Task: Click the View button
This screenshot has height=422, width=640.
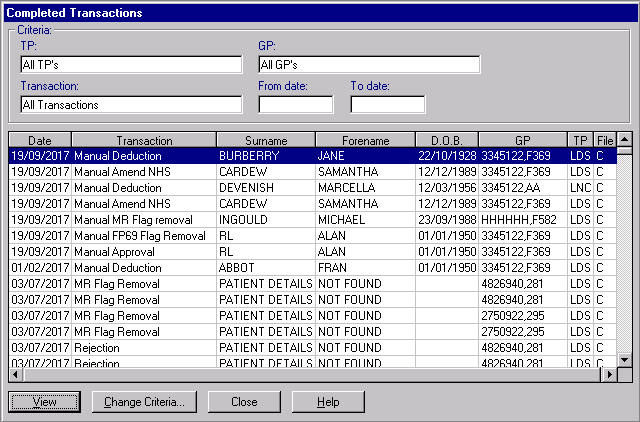Action: coord(44,402)
